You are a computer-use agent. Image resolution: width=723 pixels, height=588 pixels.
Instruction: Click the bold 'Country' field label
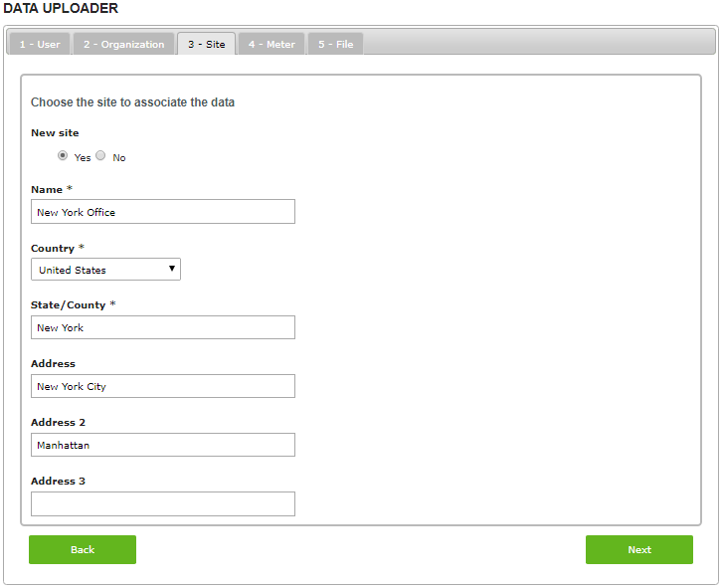click(53, 249)
